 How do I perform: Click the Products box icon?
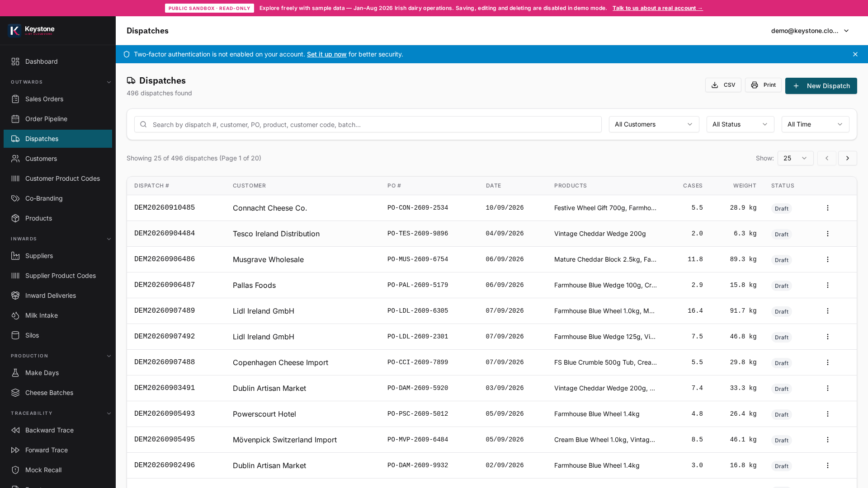(15, 218)
